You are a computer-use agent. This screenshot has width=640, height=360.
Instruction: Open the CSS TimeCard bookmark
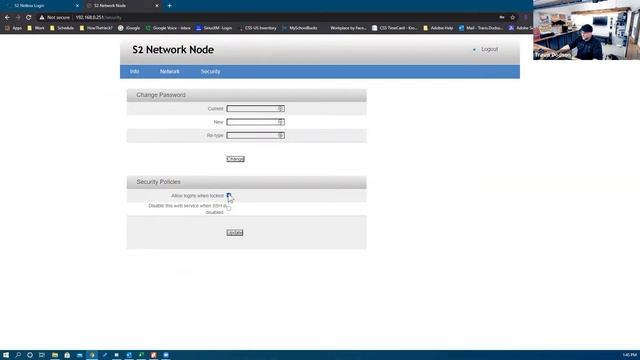(395, 28)
